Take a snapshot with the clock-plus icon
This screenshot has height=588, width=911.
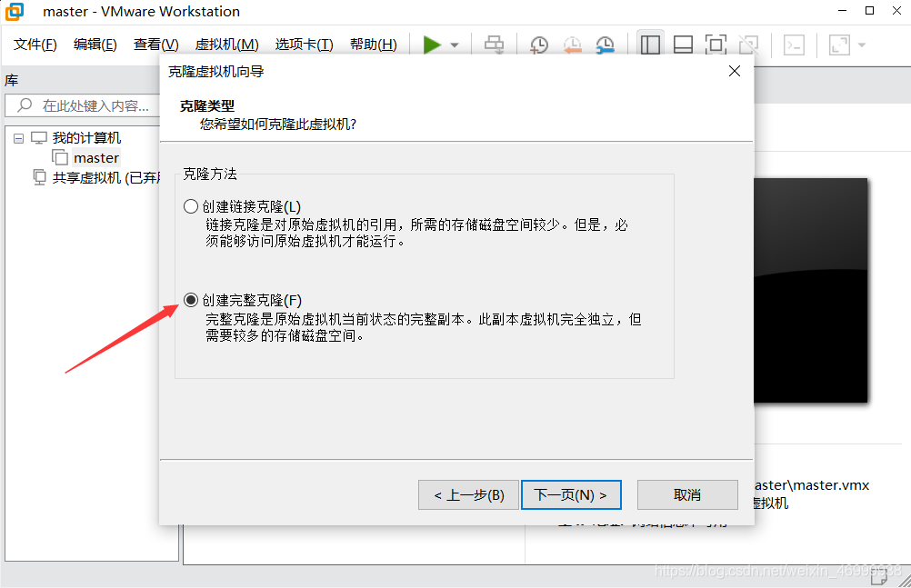pos(539,45)
